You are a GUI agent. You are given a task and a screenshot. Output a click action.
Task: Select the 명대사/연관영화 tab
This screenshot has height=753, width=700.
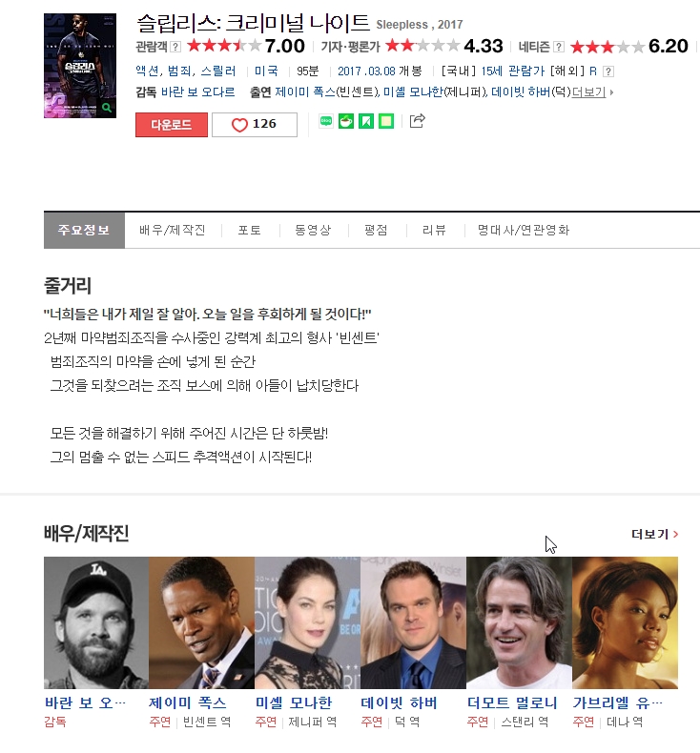[524, 230]
